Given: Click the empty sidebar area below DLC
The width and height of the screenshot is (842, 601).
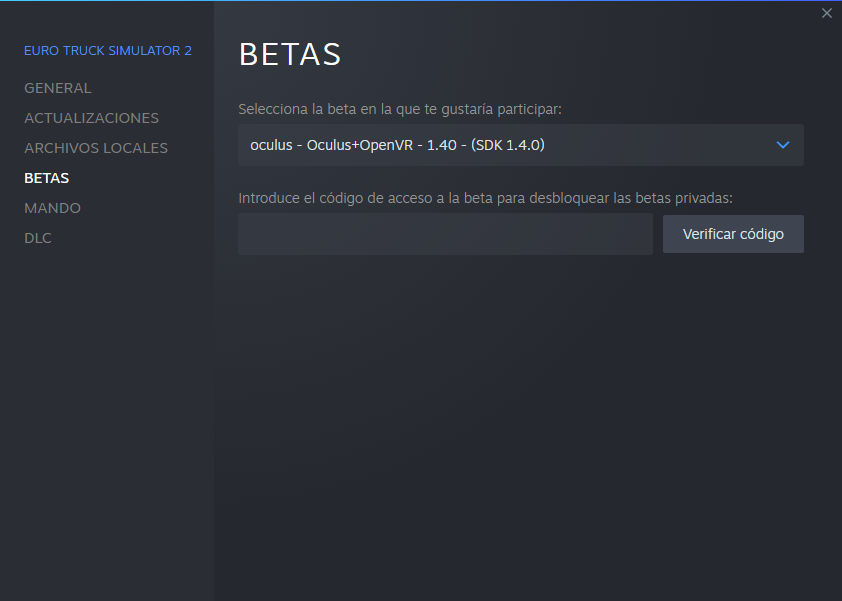Looking at the screenshot, I should 107,420.
